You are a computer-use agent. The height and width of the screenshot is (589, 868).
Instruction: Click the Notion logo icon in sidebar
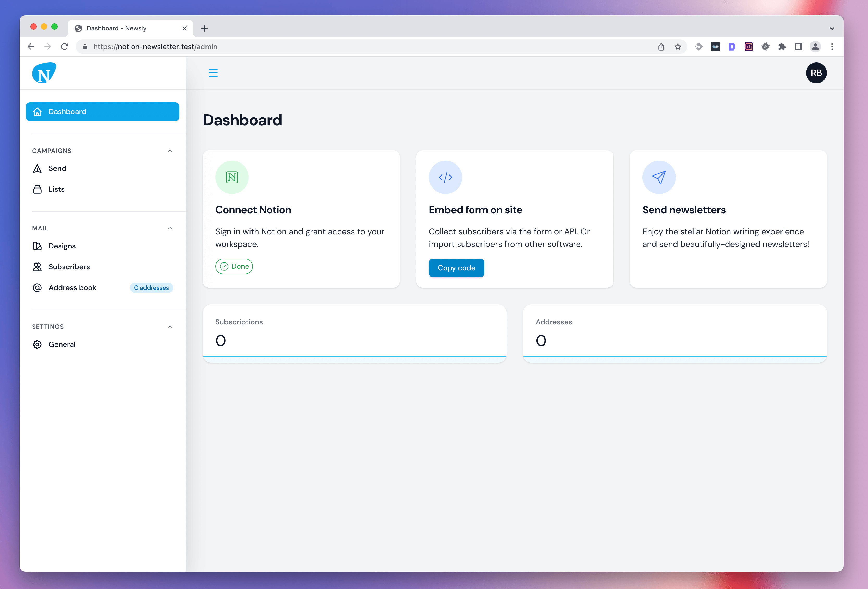(44, 73)
